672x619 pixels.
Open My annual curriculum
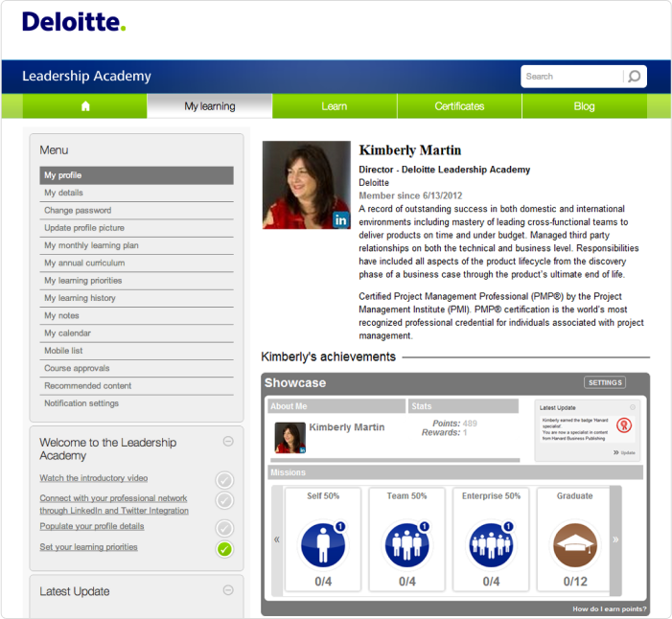point(137,263)
